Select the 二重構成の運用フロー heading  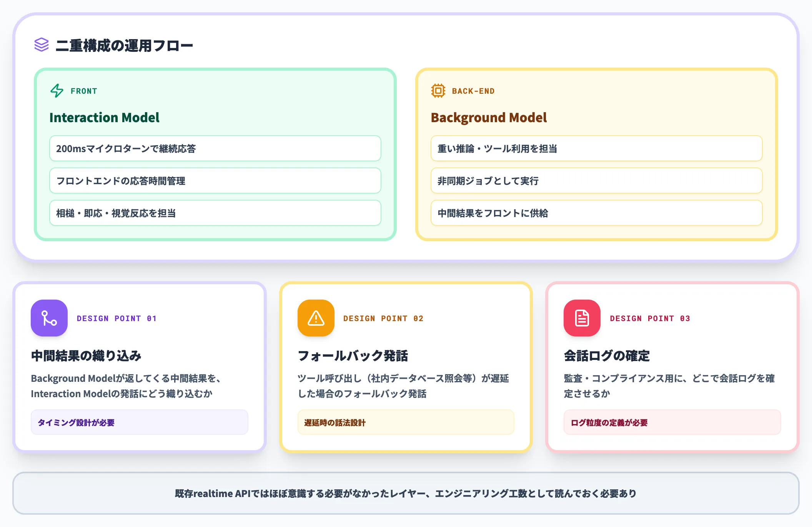[124, 46]
